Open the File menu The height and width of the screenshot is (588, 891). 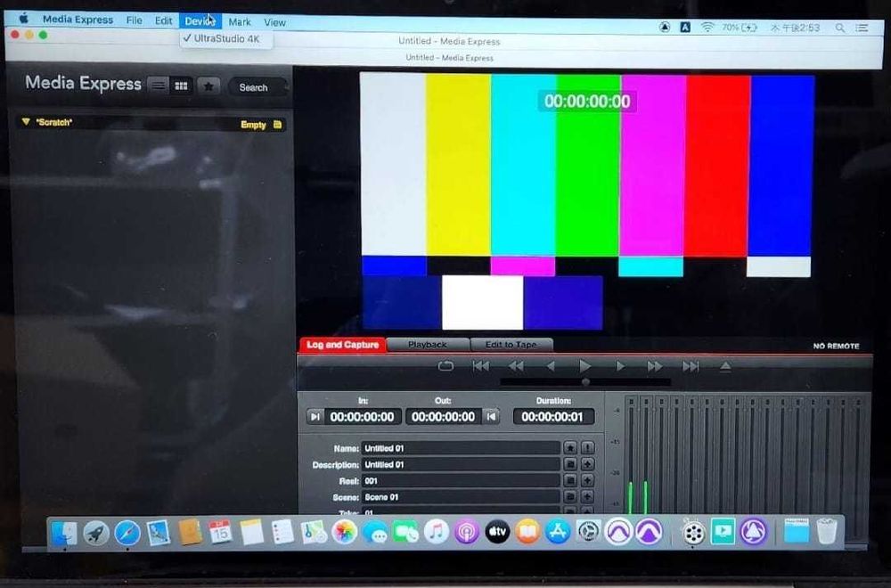135,20
